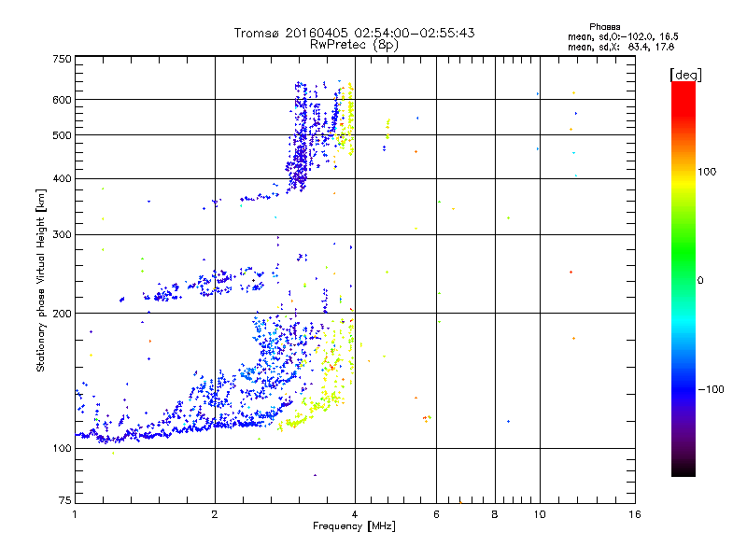Image resolution: width=747 pixels, height=560 pixels.
Task: Click the y-axis tick label '500'
Action: 62,135
